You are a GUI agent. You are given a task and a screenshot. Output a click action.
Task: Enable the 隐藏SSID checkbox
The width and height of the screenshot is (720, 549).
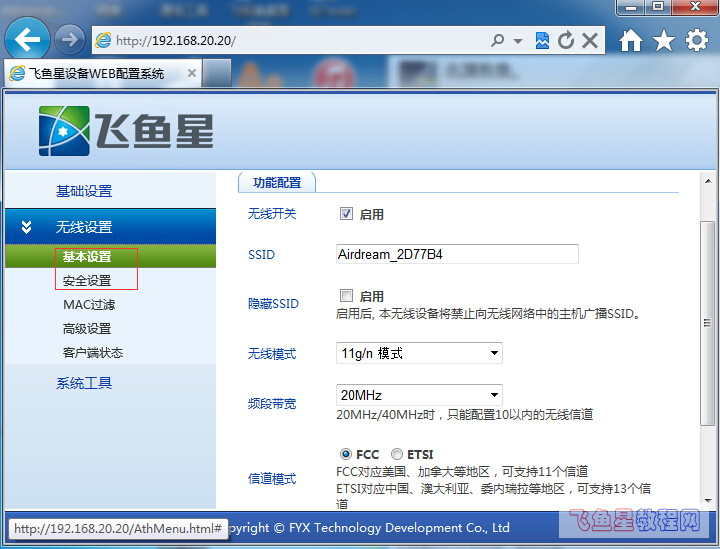(x=346, y=295)
